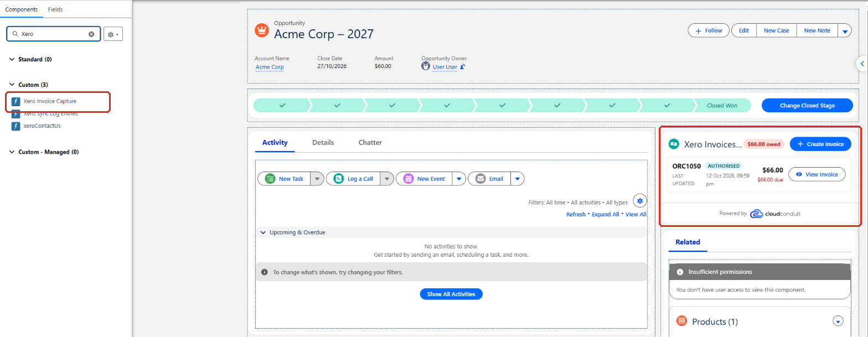Click the Create Invoice button

tap(820, 144)
